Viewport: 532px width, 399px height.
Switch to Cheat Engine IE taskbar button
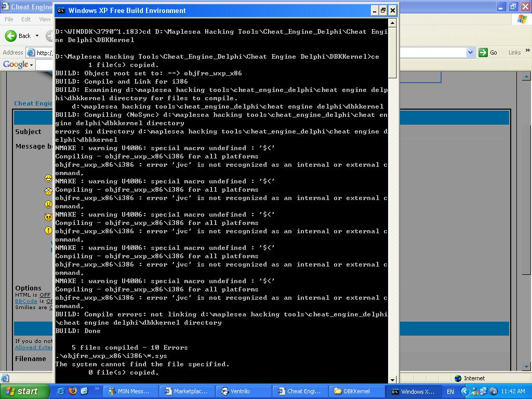(x=301, y=392)
